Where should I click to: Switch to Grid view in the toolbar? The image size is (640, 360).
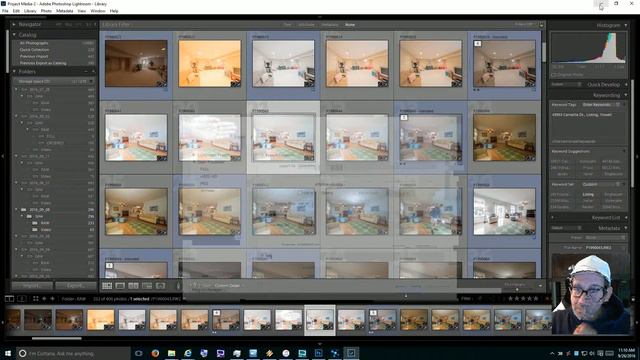click(107, 286)
